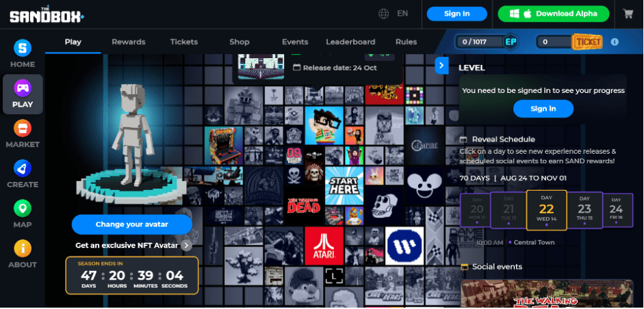Viewport: 644px width, 309px height.
Task: Open the skull and crossbones tile
Action: click(294, 176)
